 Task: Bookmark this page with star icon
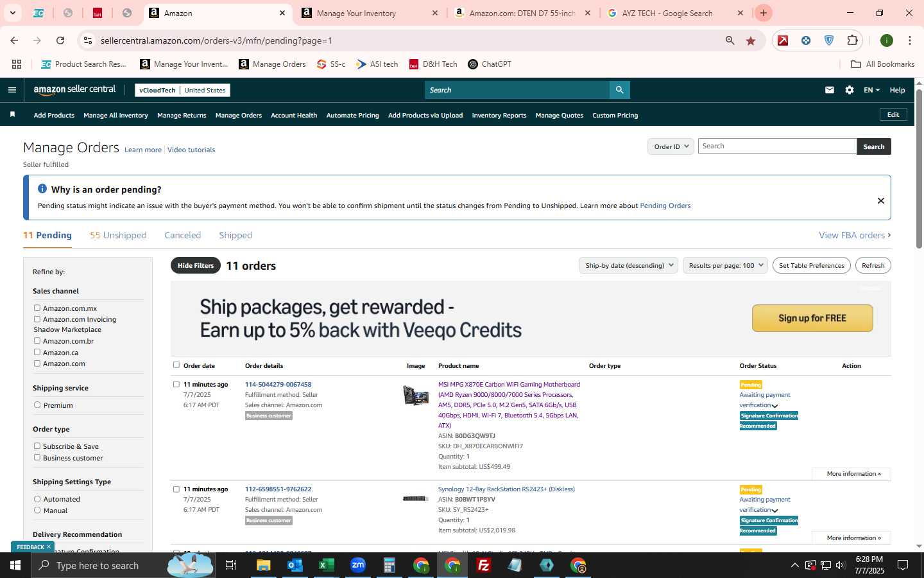751,40
